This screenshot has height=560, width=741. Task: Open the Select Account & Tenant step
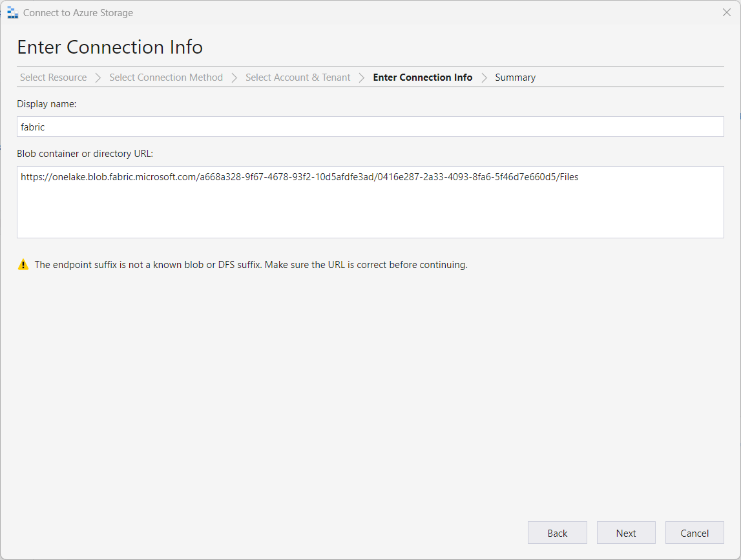(298, 78)
